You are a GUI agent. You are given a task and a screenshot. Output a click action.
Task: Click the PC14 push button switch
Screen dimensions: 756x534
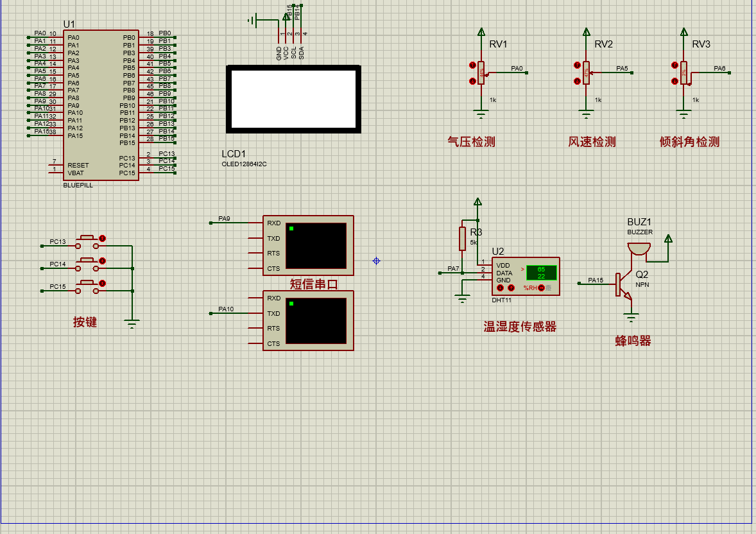click(x=87, y=264)
